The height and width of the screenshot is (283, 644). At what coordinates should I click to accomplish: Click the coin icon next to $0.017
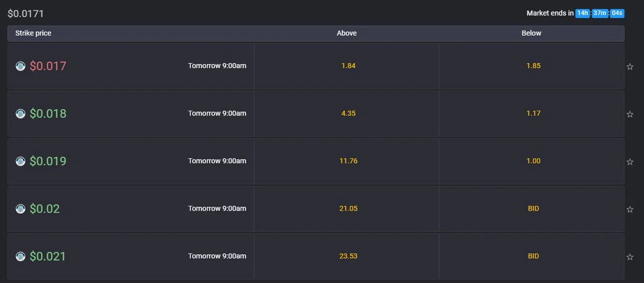click(20, 66)
